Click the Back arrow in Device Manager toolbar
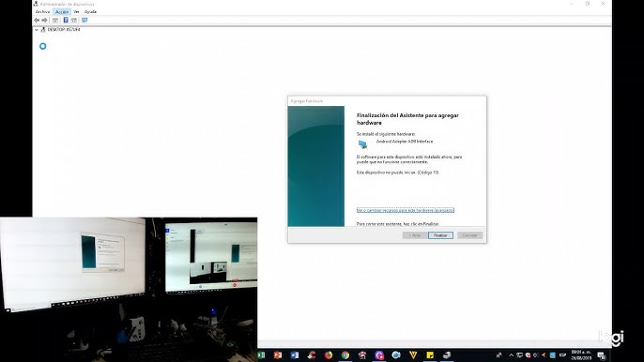This screenshot has height=362, width=644. point(37,20)
